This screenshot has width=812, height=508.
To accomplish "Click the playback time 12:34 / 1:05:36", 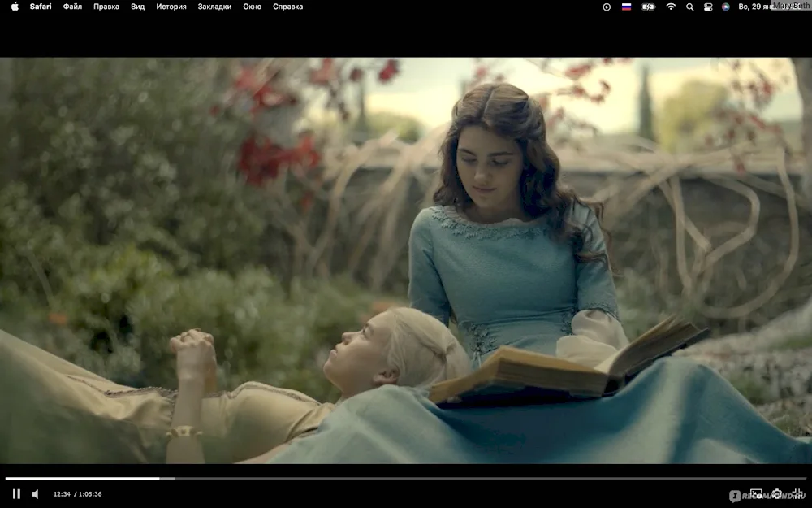I will tap(78, 494).
